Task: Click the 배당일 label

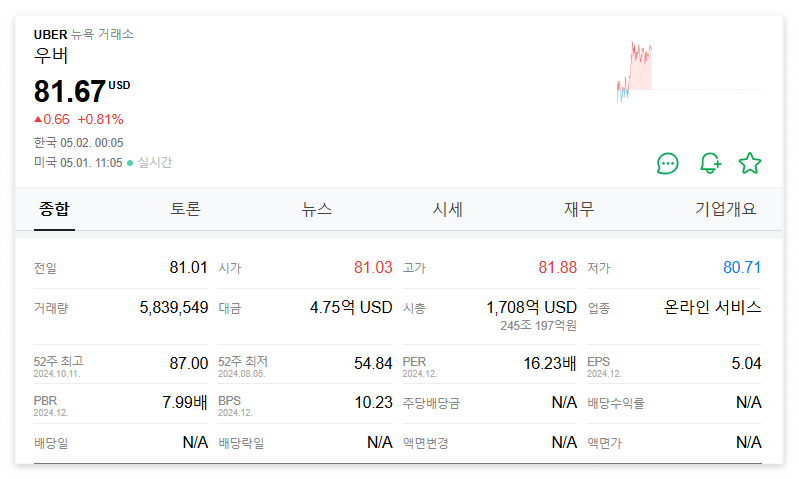Action: 51,443
